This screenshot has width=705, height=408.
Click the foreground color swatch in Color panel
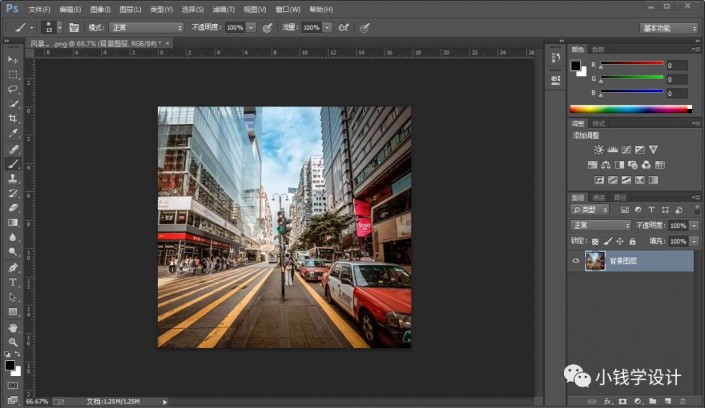[576, 66]
